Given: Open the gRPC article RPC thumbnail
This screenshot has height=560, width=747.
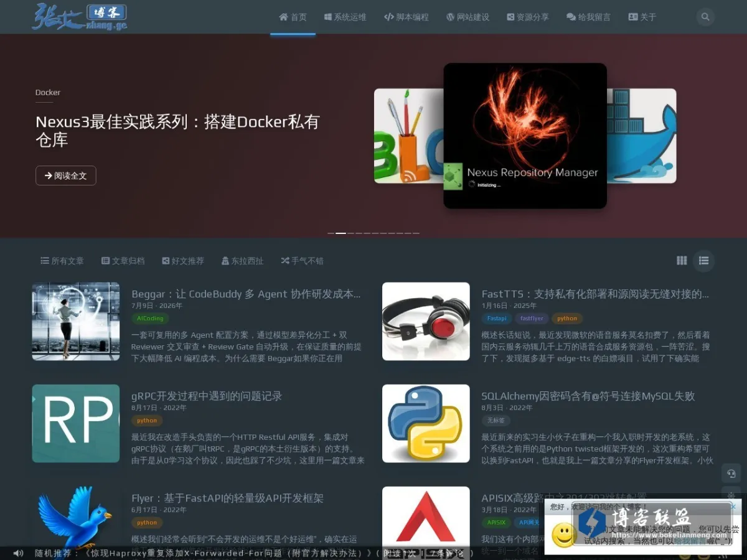Looking at the screenshot, I should pos(76,424).
